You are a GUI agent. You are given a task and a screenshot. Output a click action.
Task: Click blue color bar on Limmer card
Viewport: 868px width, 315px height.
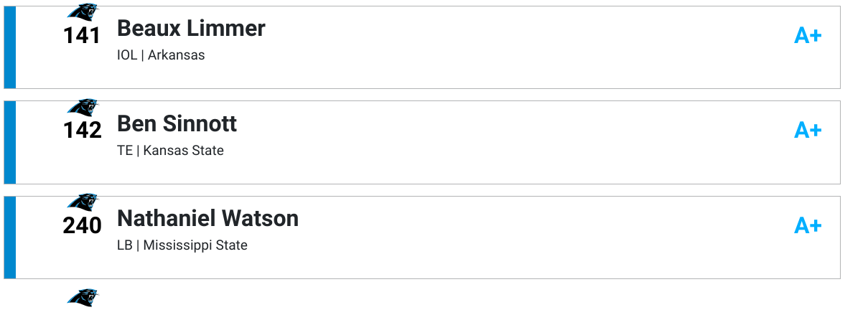point(10,47)
